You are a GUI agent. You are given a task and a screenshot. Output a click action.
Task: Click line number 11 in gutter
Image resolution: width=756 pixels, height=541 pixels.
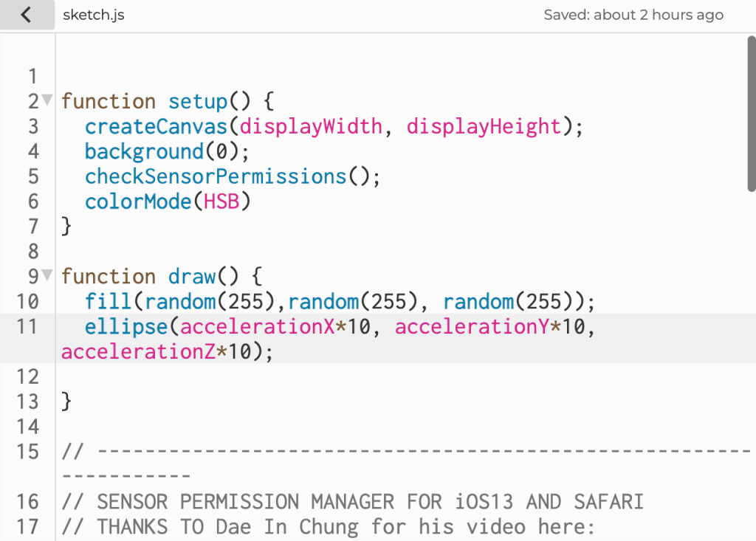27,326
